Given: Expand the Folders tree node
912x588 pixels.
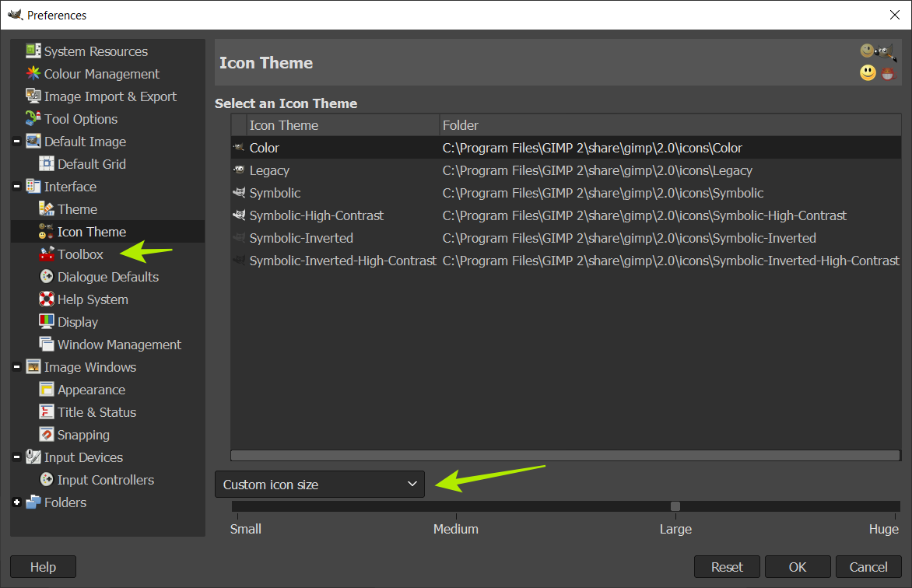Looking at the screenshot, I should pos(17,502).
